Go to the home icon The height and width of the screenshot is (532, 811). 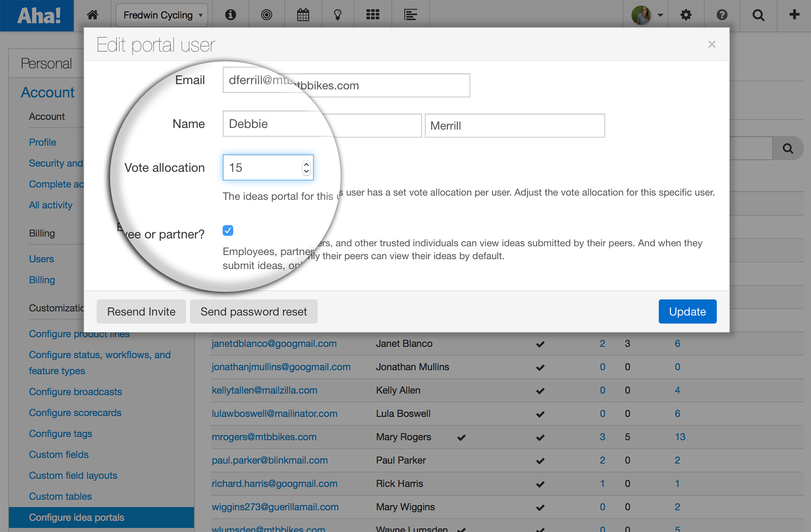click(x=92, y=15)
